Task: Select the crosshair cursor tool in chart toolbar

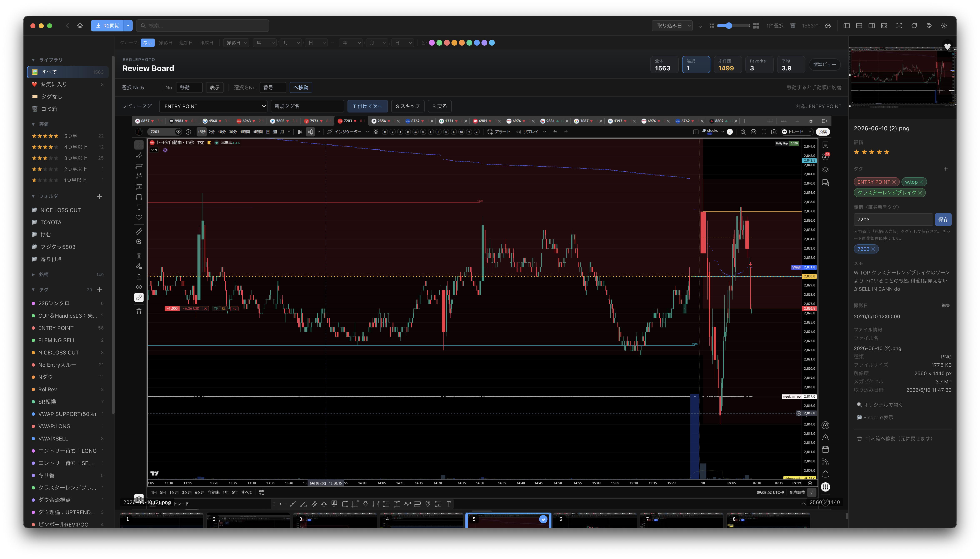Action: click(x=139, y=145)
